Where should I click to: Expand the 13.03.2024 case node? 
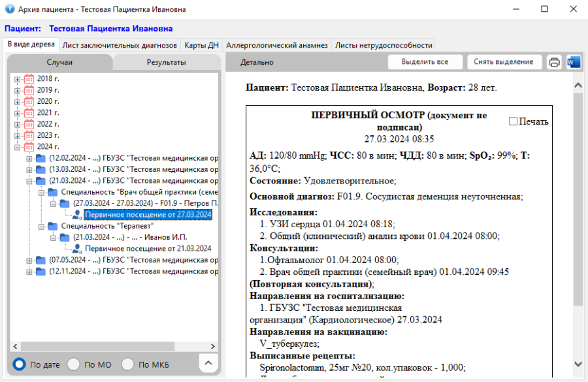point(29,170)
